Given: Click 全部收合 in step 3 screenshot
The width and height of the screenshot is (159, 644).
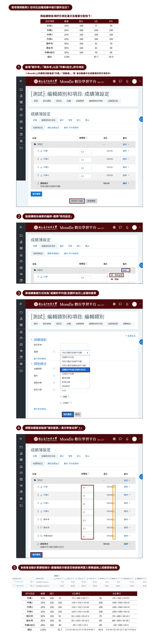Looking at the screenshot, I should click(131, 336).
